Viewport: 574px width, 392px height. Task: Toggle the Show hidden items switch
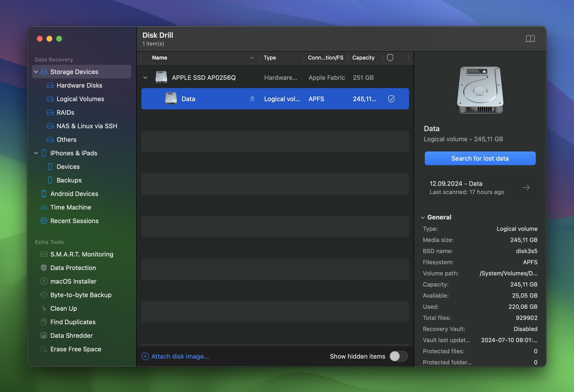coord(398,356)
